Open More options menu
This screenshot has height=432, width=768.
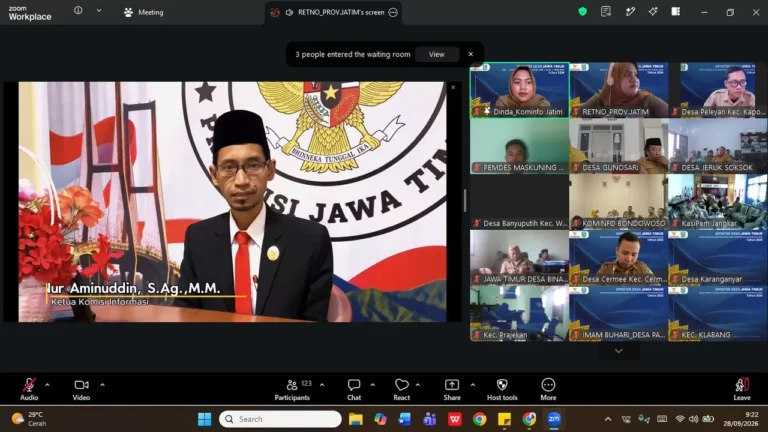point(548,389)
